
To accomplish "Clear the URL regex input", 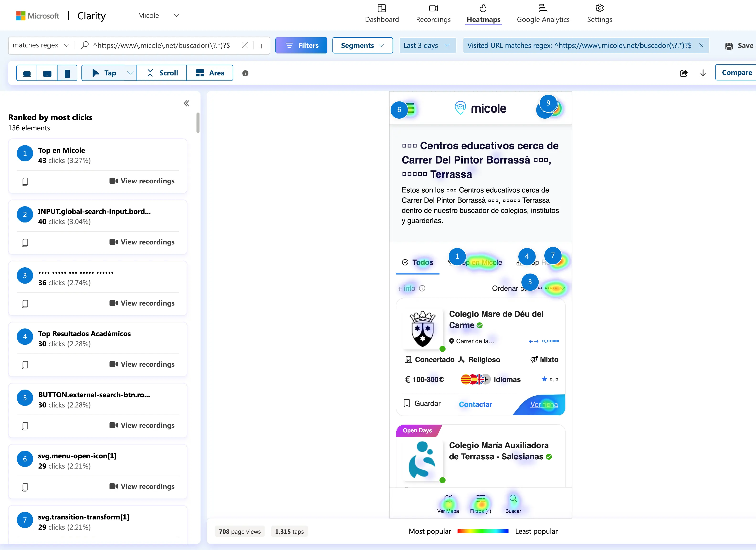I will tap(245, 45).
